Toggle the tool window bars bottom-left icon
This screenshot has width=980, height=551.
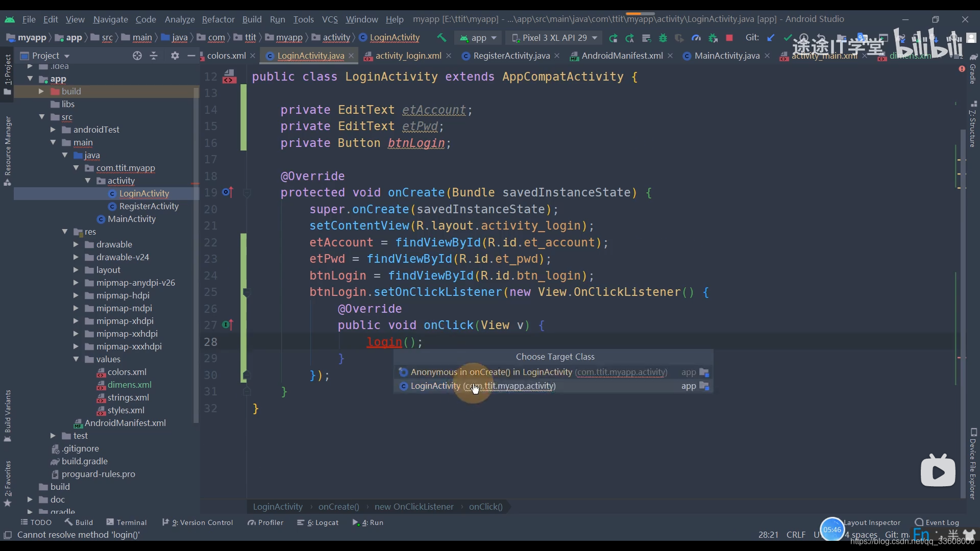[x=8, y=535]
